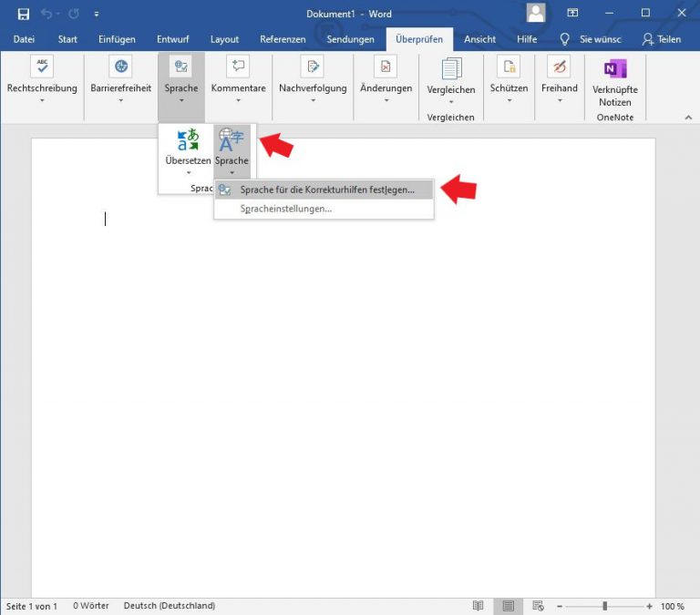700x615 pixels.
Task: Click the Nachverfolgung icon
Action: tap(313, 66)
